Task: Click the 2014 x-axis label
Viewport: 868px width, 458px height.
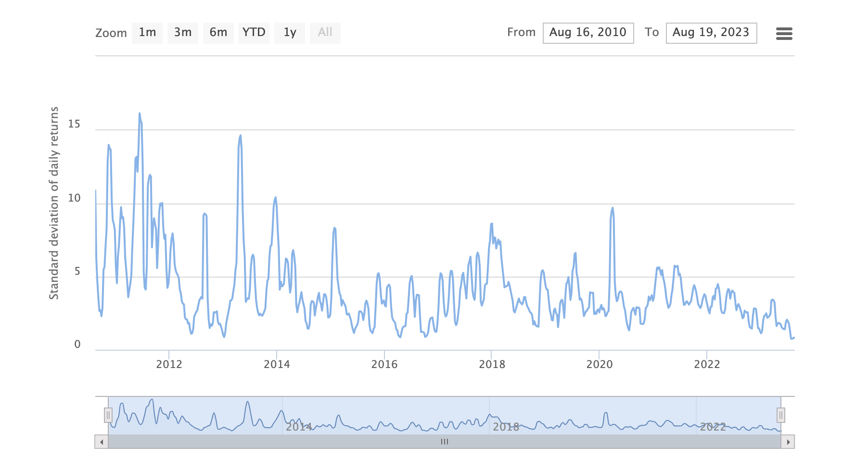Action: pyautogui.click(x=277, y=364)
